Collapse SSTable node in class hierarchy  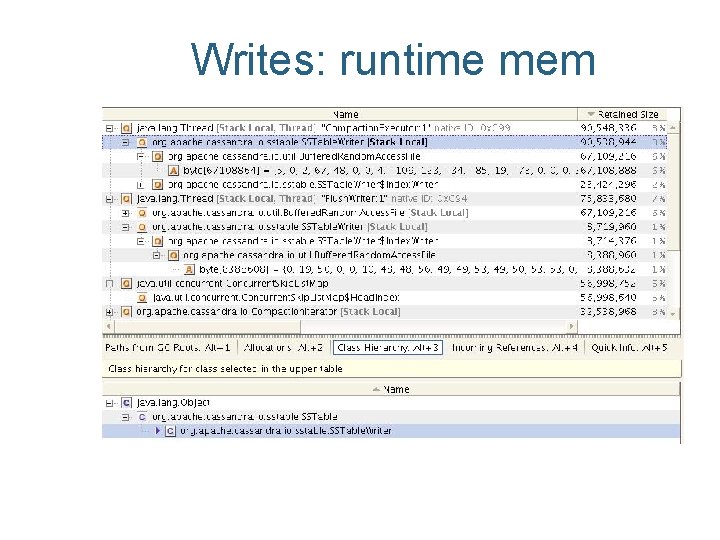click(125, 417)
